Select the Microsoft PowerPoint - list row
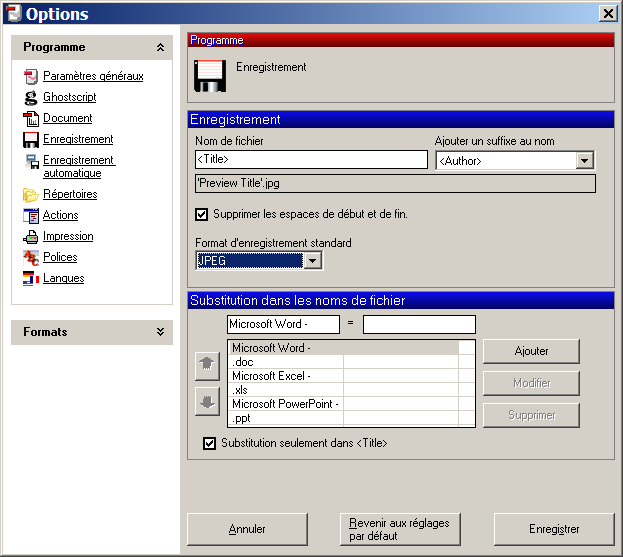Viewport: 623px width, 557px height. 345,404
